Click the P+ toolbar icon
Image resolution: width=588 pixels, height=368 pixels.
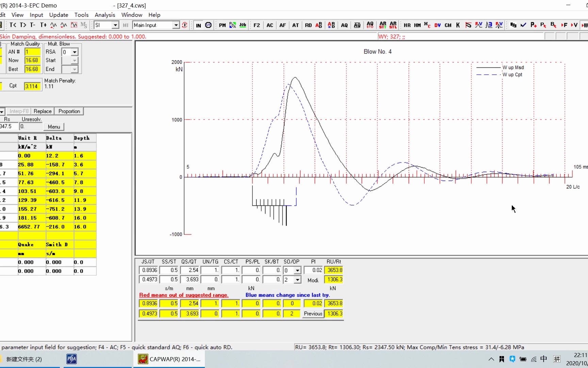pos(534,25)
